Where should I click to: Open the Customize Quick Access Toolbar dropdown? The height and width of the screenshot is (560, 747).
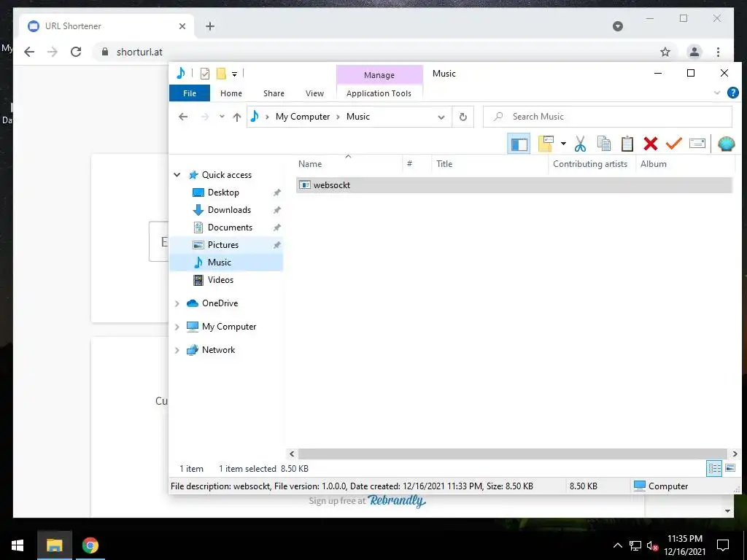tap(234, 74)
